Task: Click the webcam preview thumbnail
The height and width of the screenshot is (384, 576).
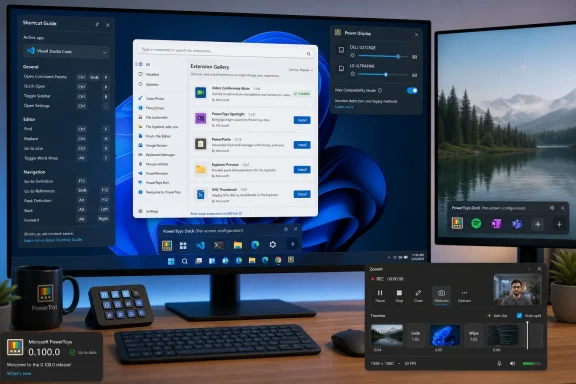Action: point(517,289)
